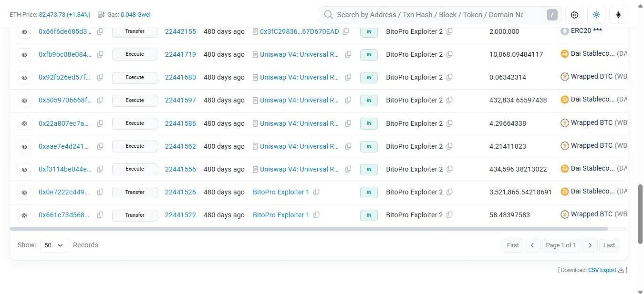
Task: Open block 22442155 link
Action: pos(180,31)
